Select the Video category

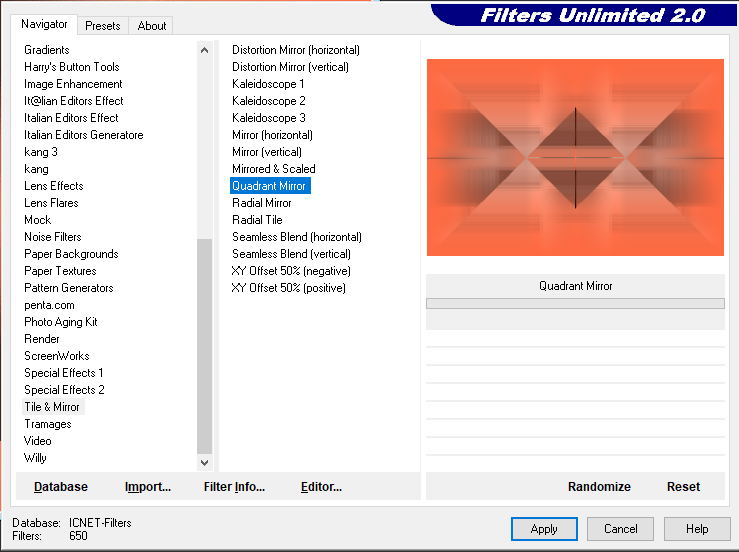coord(38,441)
